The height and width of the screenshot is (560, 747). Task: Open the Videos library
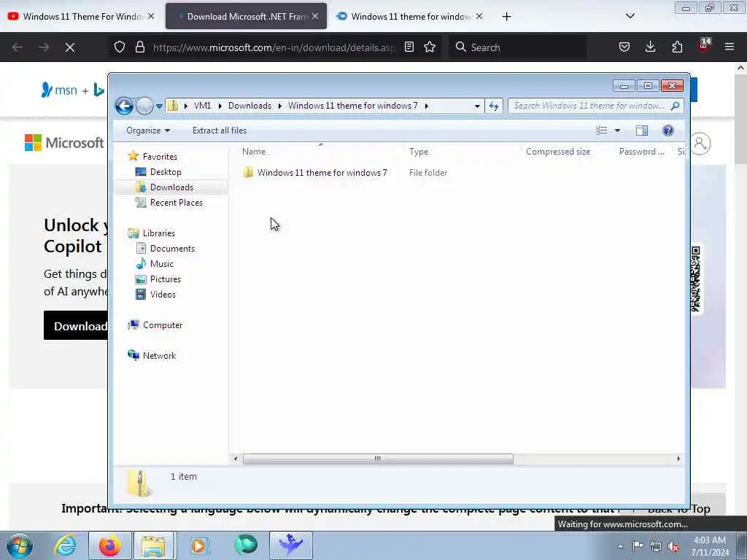pos(163,295)
